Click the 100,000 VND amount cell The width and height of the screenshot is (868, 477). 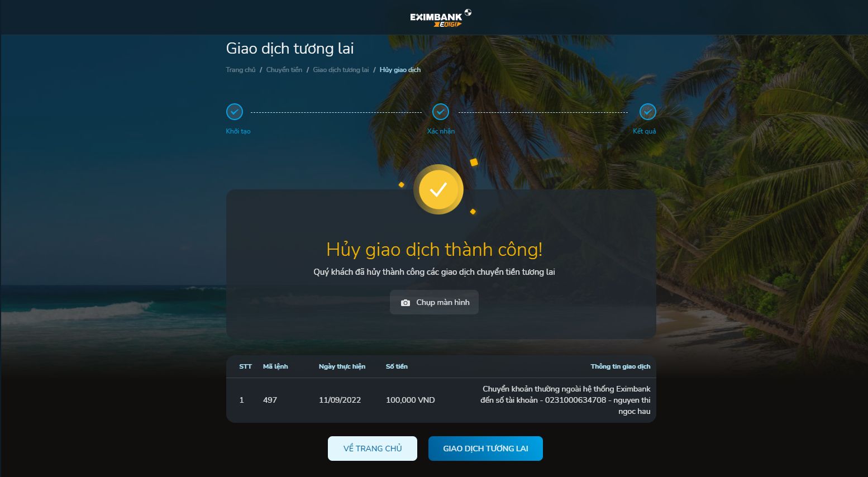411,400
